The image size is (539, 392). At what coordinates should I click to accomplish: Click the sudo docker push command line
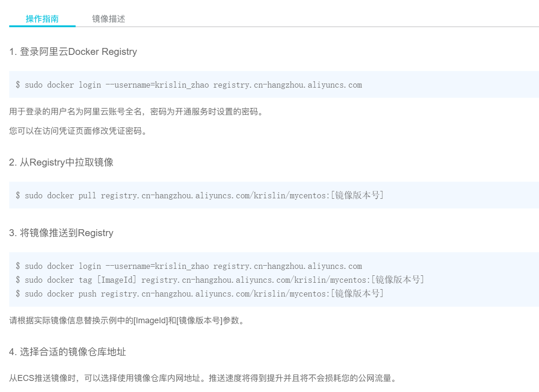click(x=199, y=294)
